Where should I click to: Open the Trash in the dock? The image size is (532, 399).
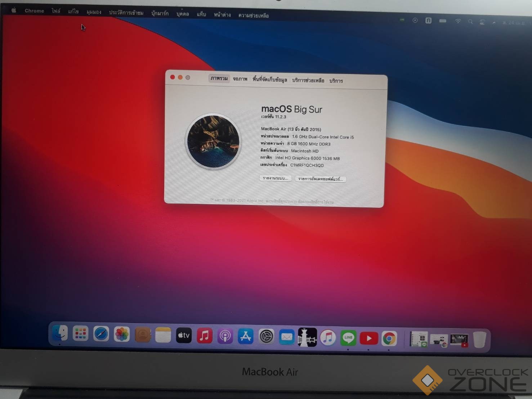pos(479,339)
